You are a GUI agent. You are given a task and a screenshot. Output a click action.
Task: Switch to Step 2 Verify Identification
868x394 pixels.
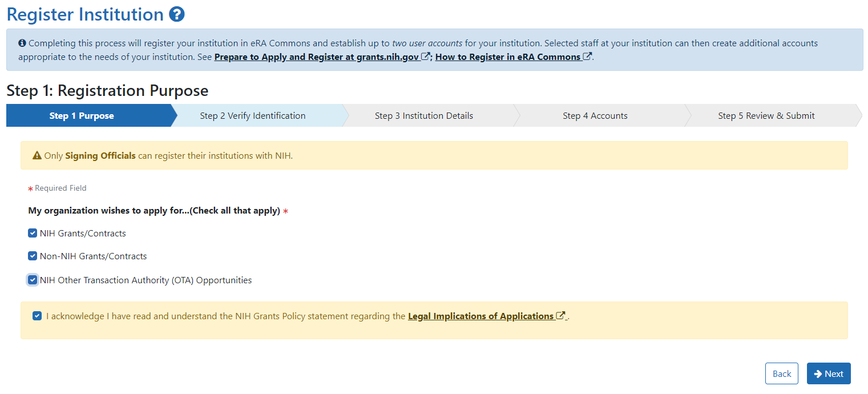(252, 115)
